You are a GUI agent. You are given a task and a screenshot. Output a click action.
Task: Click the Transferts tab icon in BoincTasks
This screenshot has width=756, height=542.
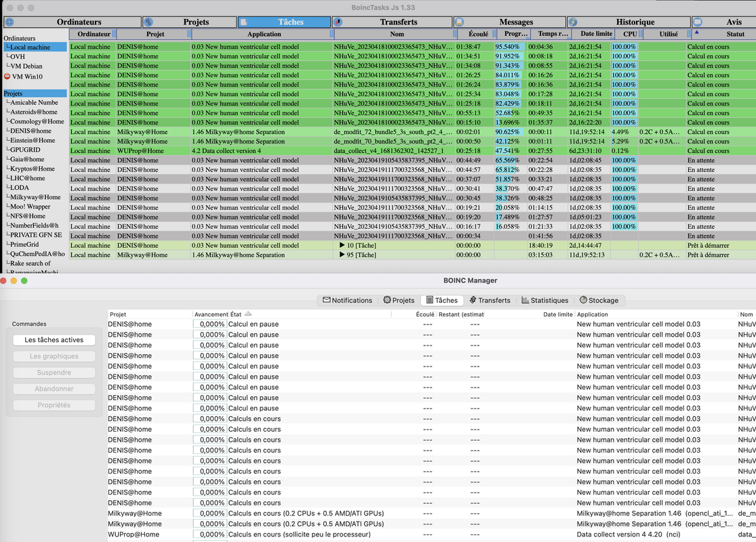pyautogui.click(x=338, y=22)
